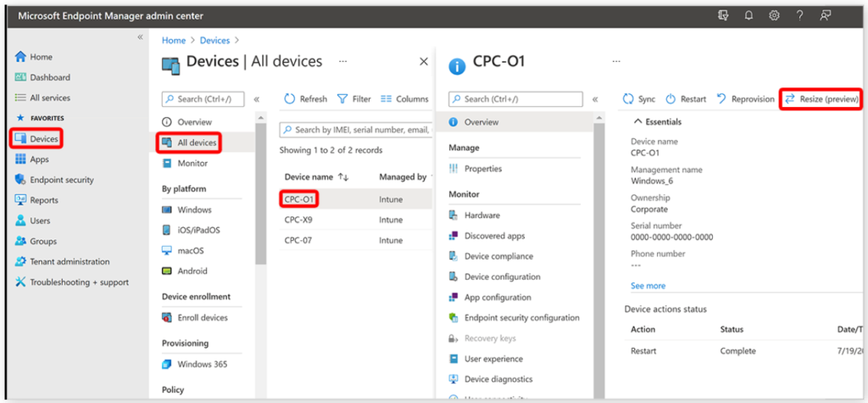Focus Search by IMEI, serial number field

coord(355,130)
